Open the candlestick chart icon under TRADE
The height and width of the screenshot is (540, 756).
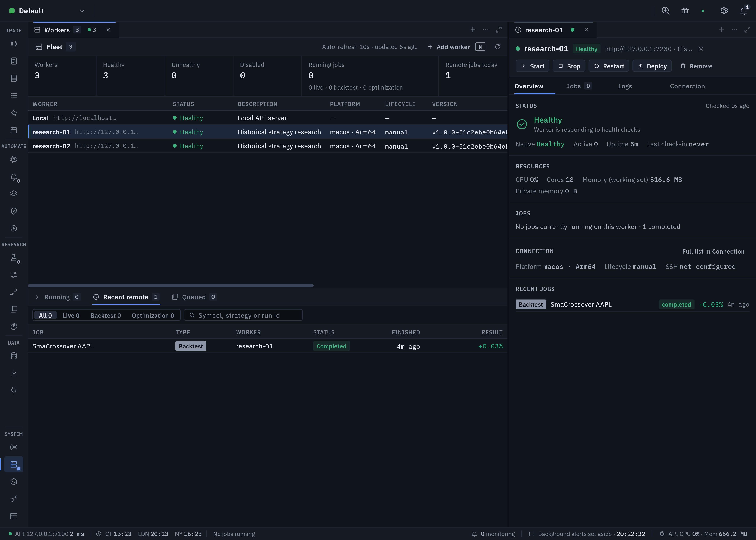pos(14,44)
